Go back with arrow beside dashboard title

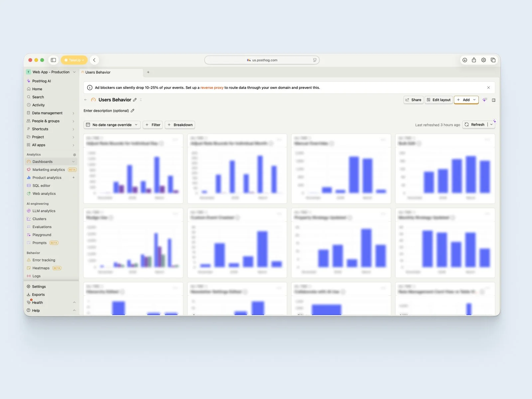86,100
